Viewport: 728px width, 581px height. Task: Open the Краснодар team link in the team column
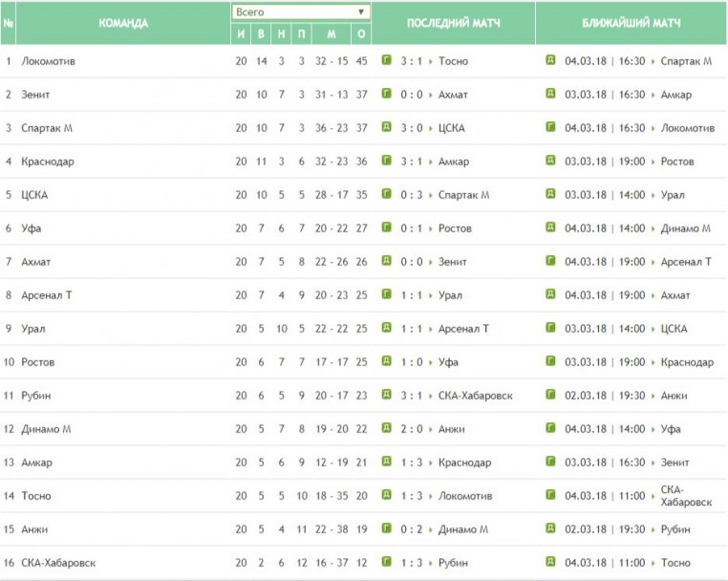pos(47,161)
